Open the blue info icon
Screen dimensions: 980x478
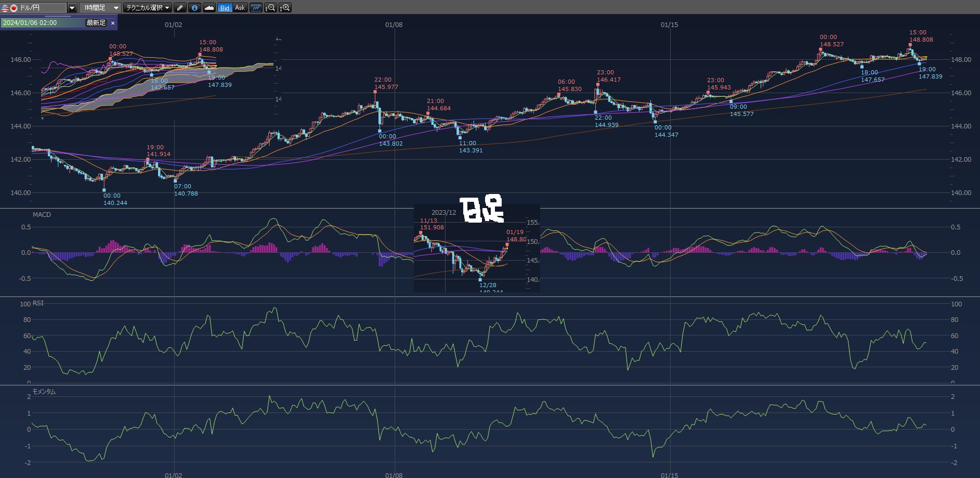click(194, 8)
